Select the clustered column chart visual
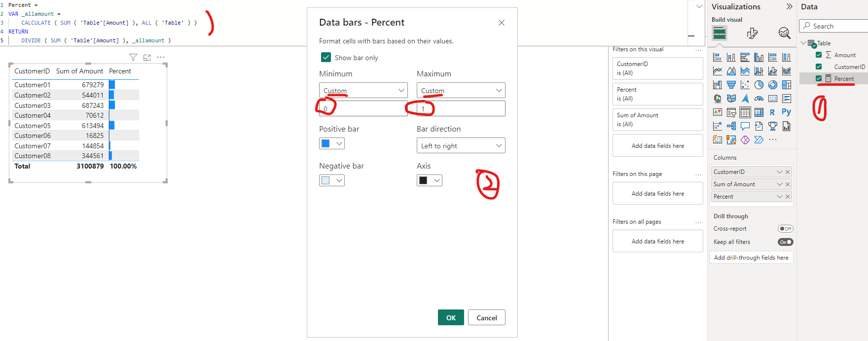The height and width of the screenshot is (341, 868). click(x=759, y=57)
